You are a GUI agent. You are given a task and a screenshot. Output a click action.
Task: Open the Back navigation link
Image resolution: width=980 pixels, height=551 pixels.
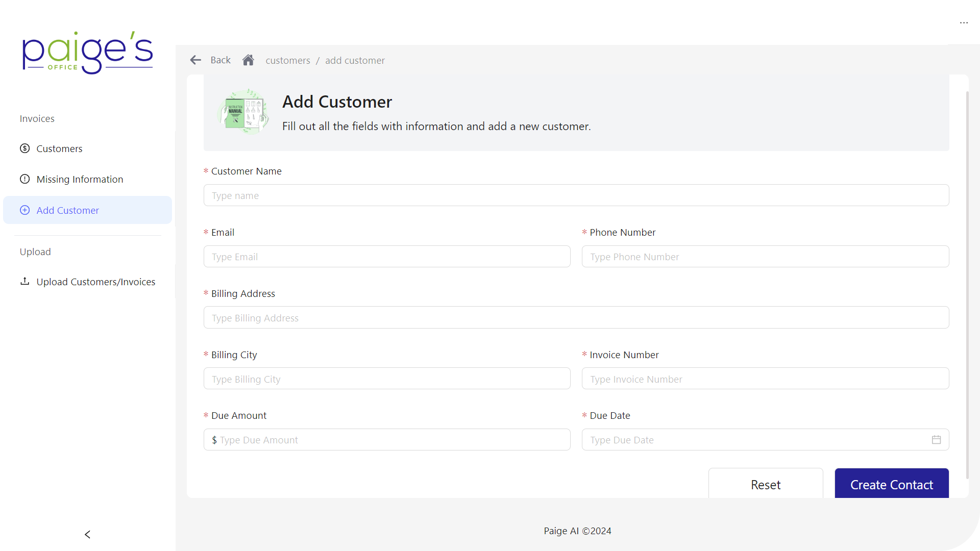(220, 60)
